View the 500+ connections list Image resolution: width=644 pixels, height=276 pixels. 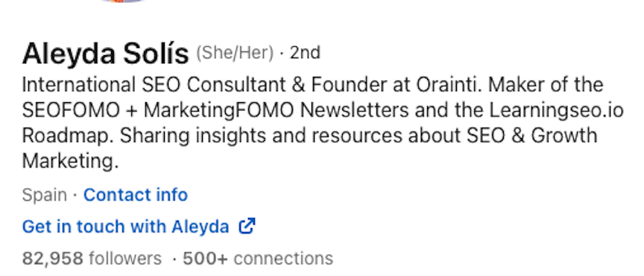(x=257, y=259)
